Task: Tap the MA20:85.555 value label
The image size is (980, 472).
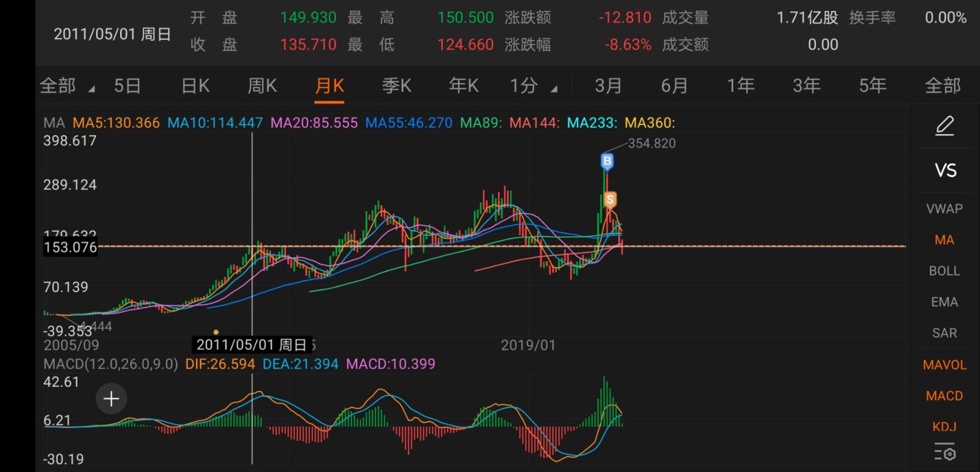Action: click(314, 123)
